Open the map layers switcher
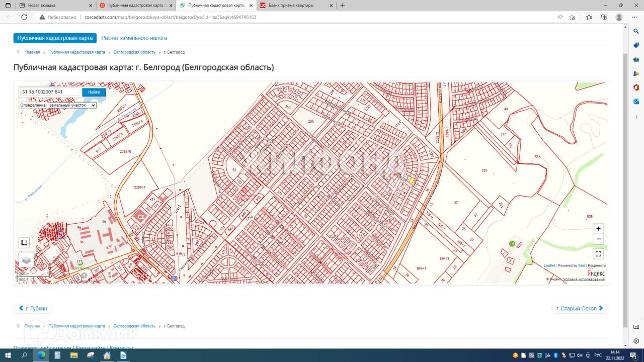This screenshot has height=362, width=644. click(x=27, y=260)
